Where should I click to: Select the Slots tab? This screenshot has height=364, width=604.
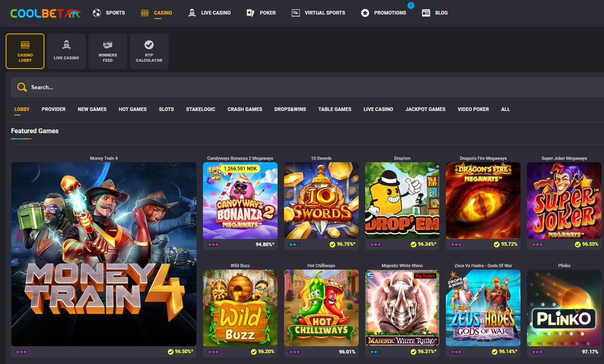(x=166, y=109)
